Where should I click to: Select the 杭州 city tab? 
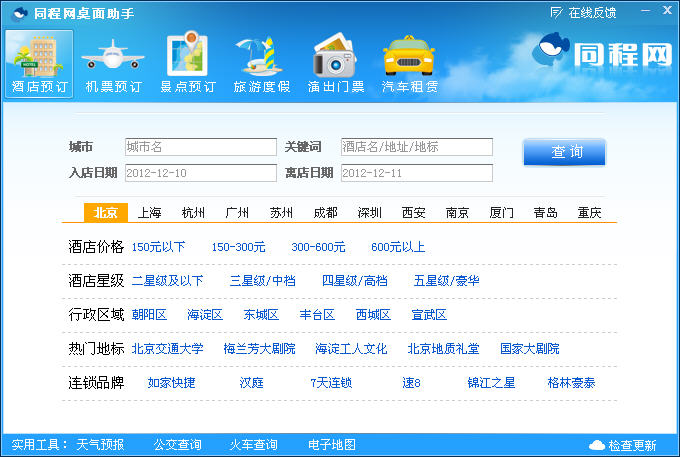tap(193, 212)
